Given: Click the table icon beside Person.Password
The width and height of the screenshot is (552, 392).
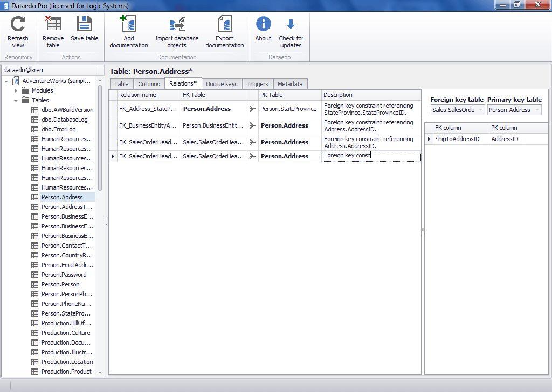Looking at the screenshot, I should pos(35,275).
